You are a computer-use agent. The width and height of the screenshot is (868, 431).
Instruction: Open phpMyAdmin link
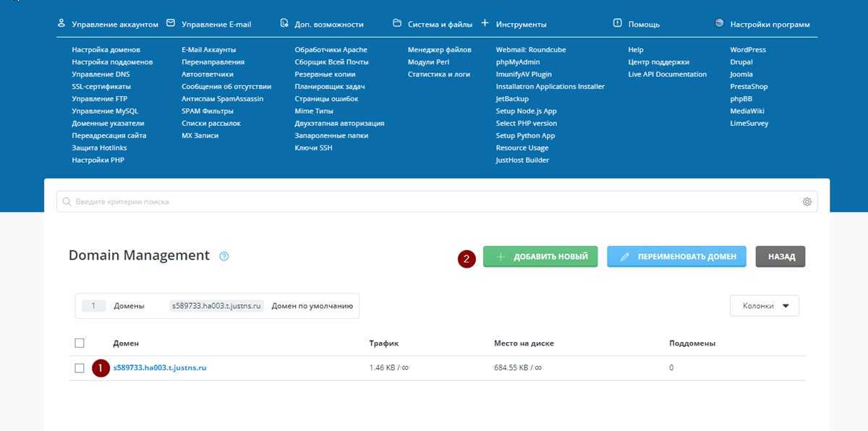click(519, 62)
